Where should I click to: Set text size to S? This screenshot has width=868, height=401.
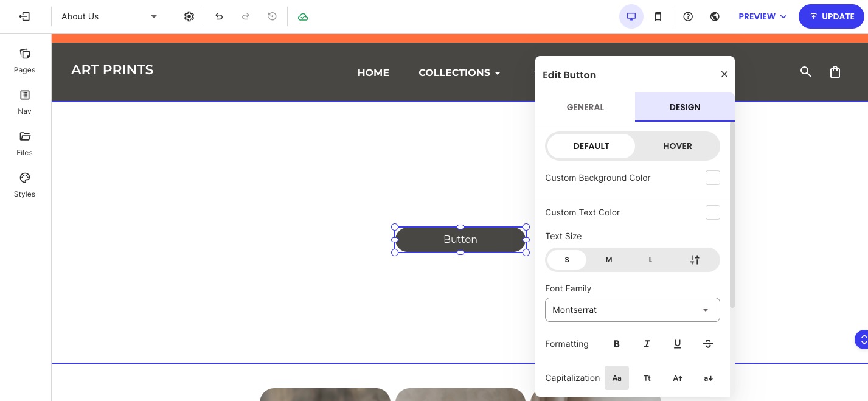[567, 260]
